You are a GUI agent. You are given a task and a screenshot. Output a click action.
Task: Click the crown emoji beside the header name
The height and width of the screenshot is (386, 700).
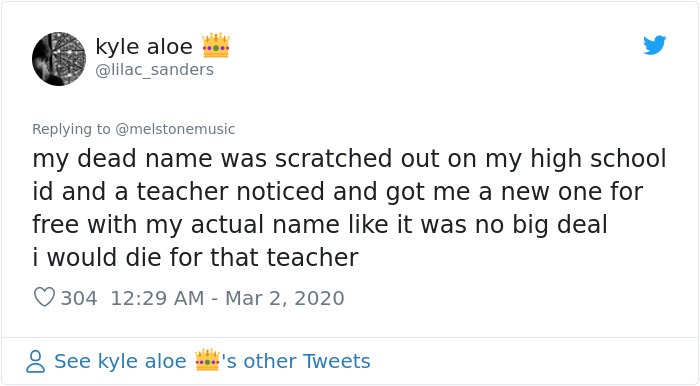[216, 46]
